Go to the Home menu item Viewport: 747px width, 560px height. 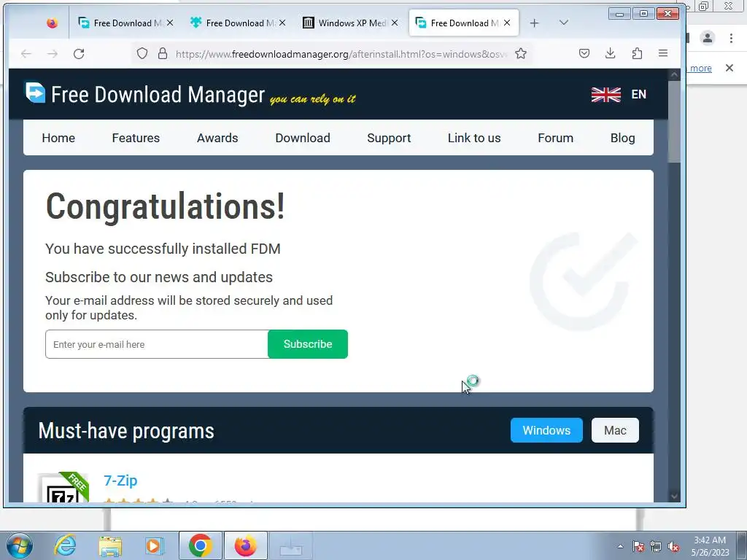tap(58, 138)
